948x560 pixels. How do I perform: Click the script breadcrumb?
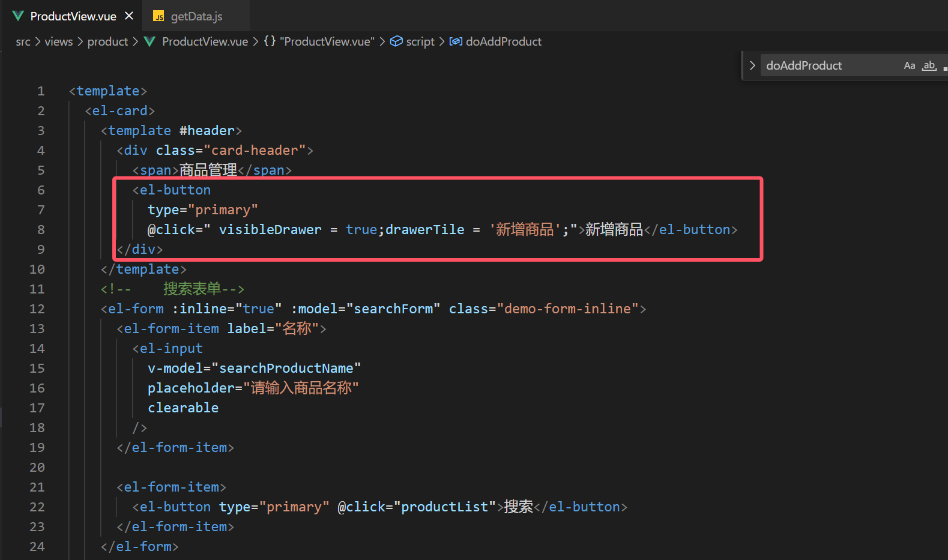(x=420, y=41)
